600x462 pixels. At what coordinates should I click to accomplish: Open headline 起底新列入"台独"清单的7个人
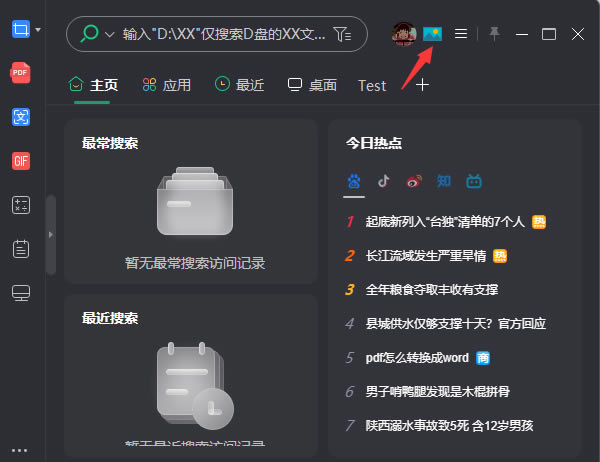445,222
